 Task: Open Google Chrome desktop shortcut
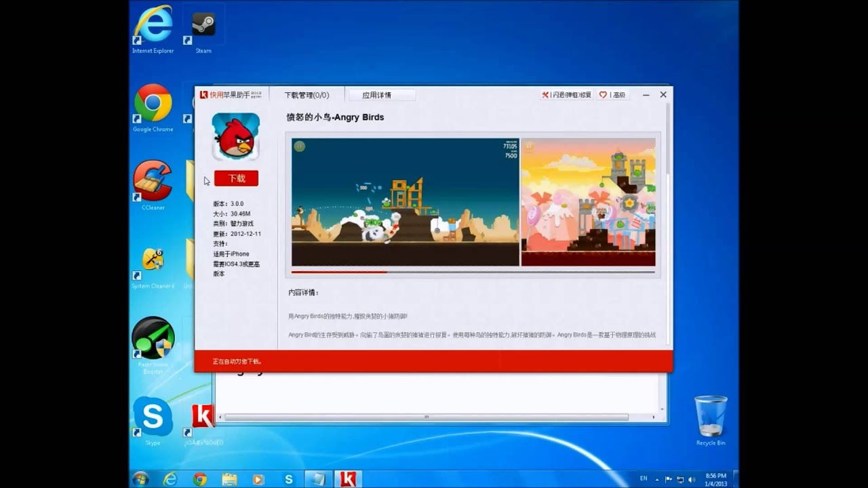153,108
